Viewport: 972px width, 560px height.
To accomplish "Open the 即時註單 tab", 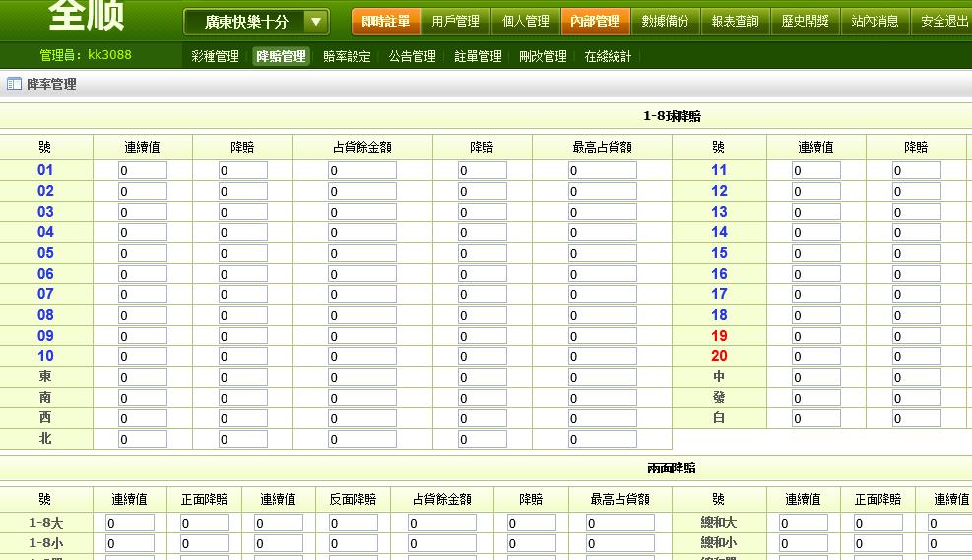I will 386,21.
